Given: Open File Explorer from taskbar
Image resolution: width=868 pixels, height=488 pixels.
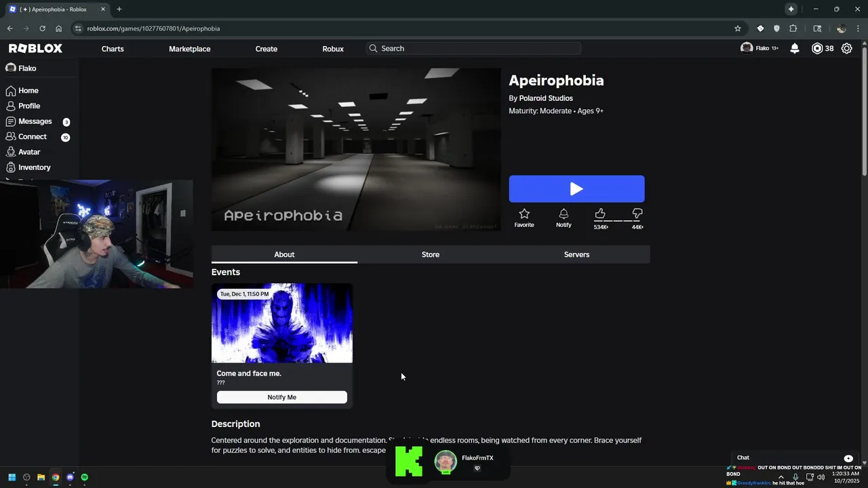Looking at the screenshot, I should [41, 477].
